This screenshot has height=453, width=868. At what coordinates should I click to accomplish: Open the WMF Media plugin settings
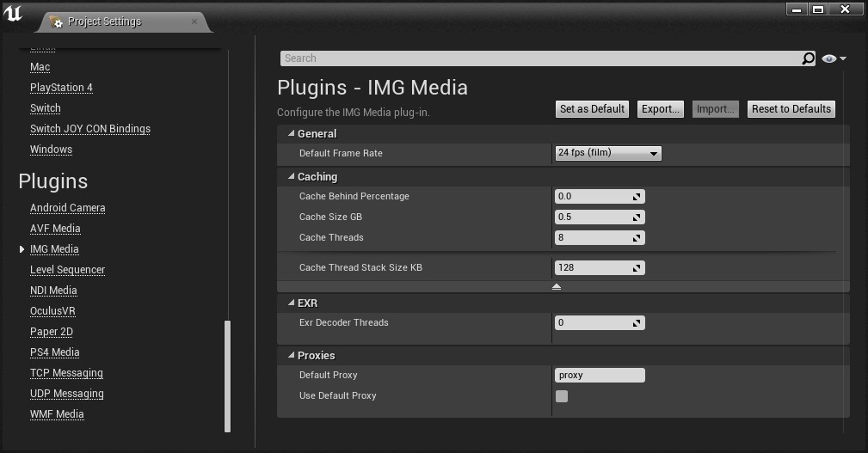pyautogui.click(x=57, y=414)
